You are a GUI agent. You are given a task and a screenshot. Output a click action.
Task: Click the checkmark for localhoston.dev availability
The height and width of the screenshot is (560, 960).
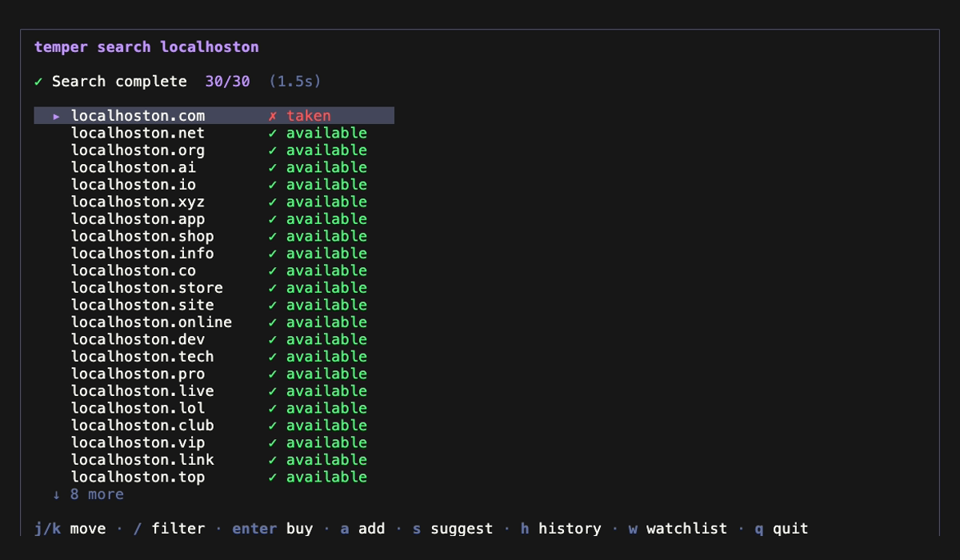(273, 339)
